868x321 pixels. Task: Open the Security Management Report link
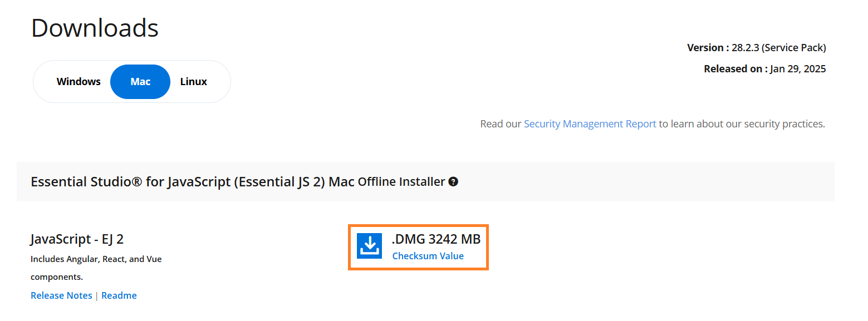pos(590,124)
